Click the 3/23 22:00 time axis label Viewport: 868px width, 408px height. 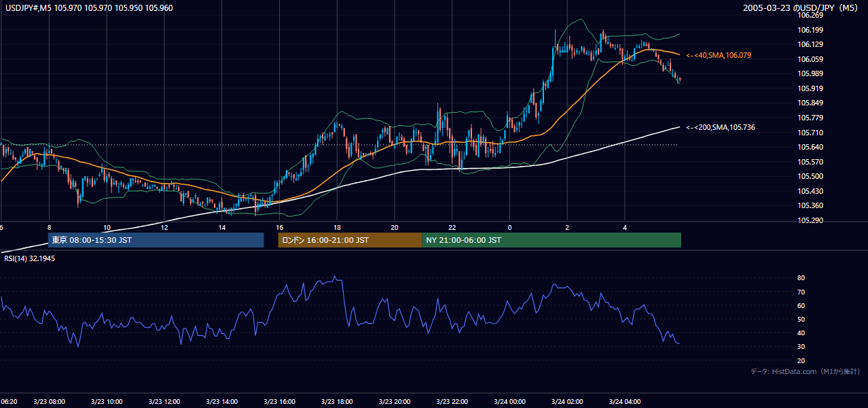coord(452,402)
